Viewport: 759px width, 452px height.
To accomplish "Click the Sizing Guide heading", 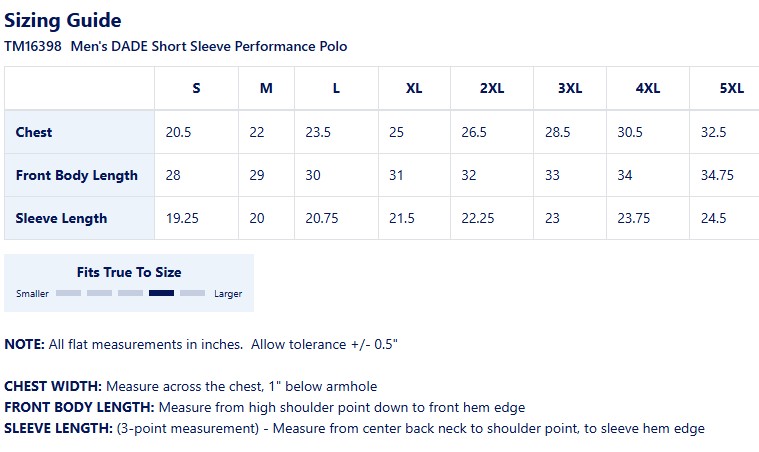I will click(x=63, y=20).
